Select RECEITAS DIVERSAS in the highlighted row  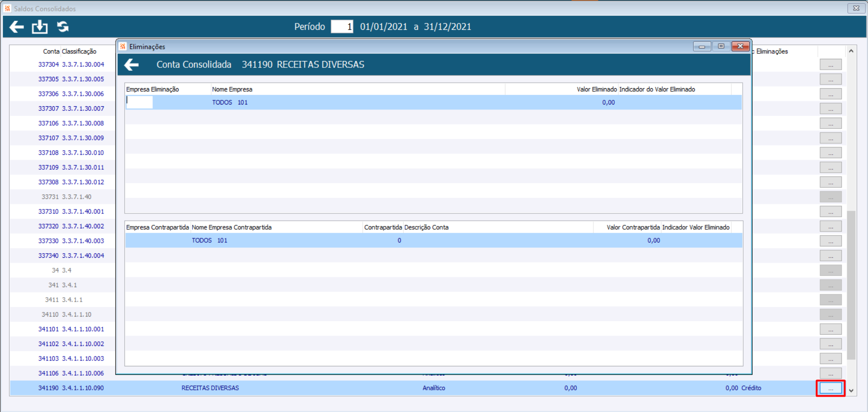[x=210, y=388]
